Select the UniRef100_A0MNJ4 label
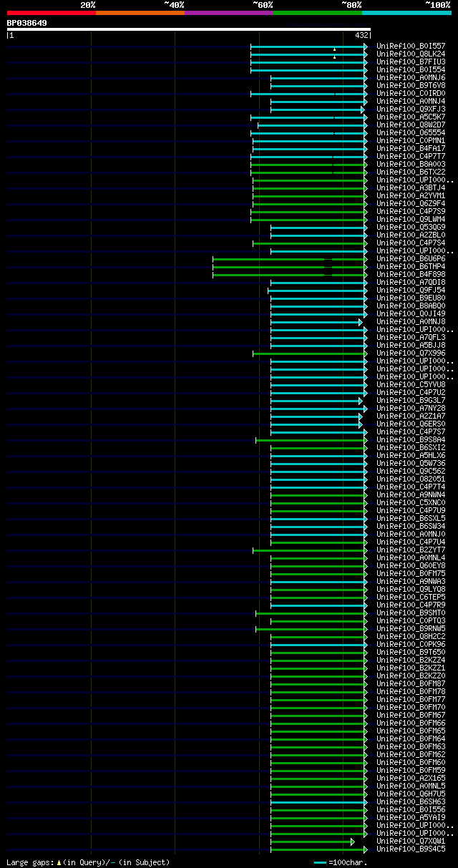 tap(411, 101)
